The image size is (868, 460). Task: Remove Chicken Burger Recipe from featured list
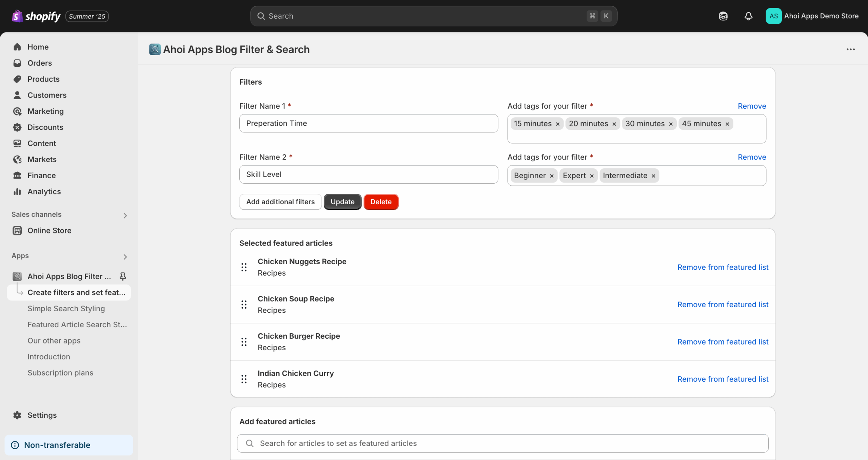pyautogui.click(x=723, y=342)
